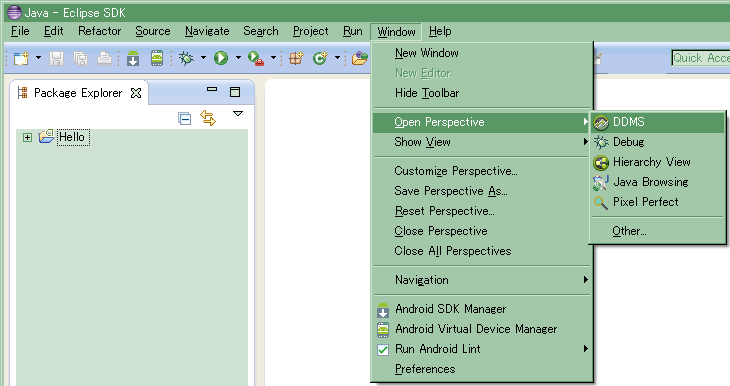Maximize the Package Explorer panel
The height and width of the screenshot is (386, 730).
pos(235,92)
